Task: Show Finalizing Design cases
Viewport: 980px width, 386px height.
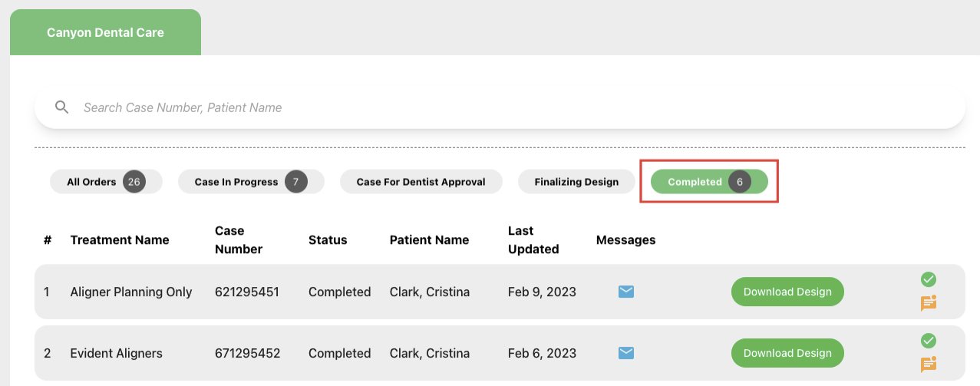Action: (576, 182)
